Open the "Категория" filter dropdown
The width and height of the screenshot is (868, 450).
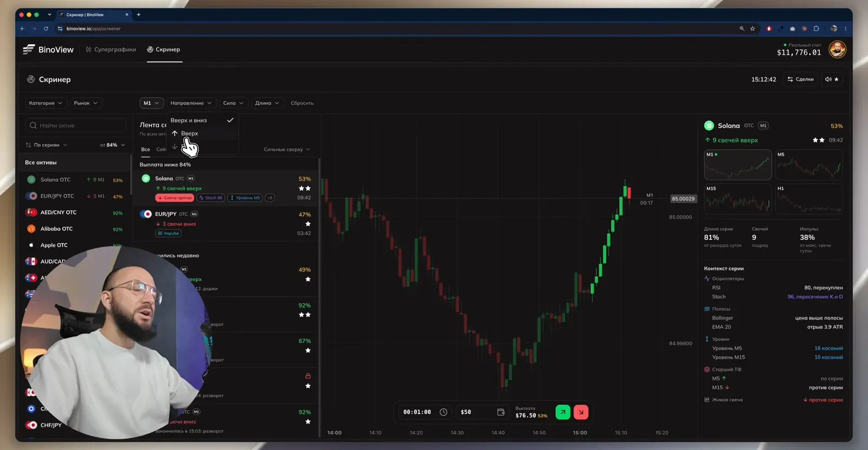tap(46, 103)
